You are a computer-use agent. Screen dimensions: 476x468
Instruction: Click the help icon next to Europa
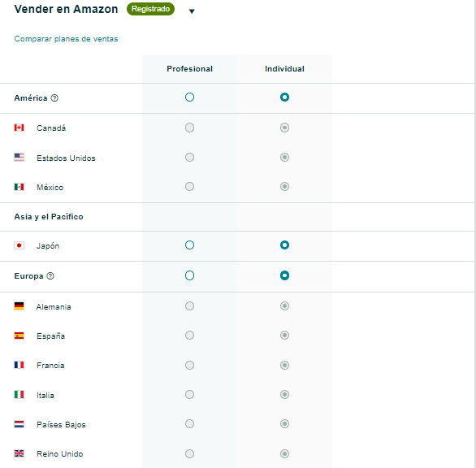pyautogui.click(x=50, y=275)
